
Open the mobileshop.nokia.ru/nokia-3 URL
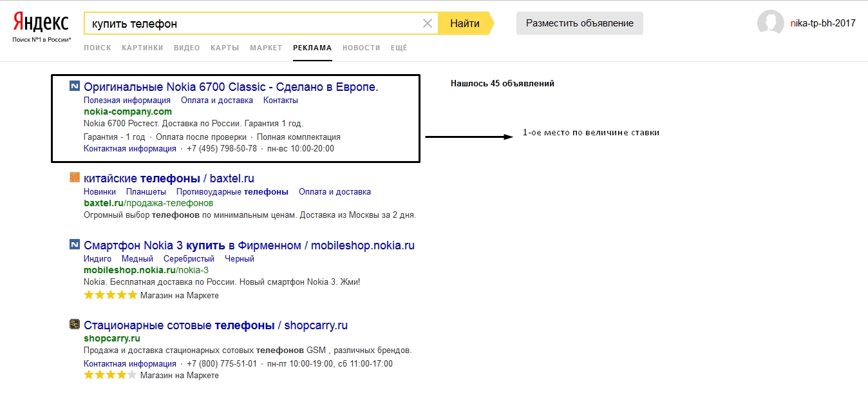pos(146,270)
